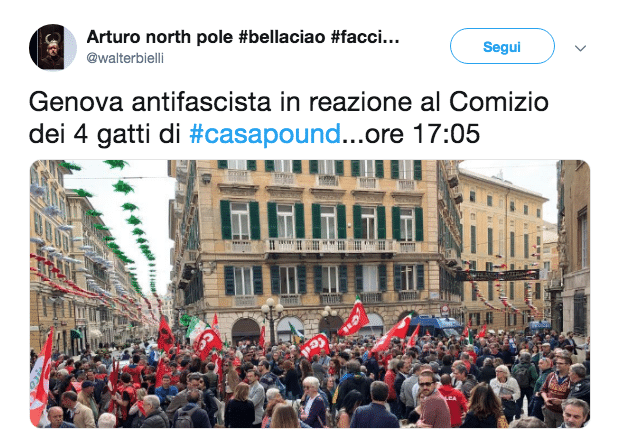Click the large red CGIL flag in photo
623x440 pixels.
(354, 318)
